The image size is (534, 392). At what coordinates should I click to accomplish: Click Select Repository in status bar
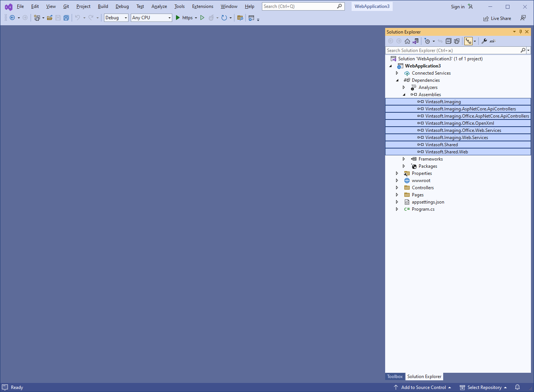tap(484, 387)
